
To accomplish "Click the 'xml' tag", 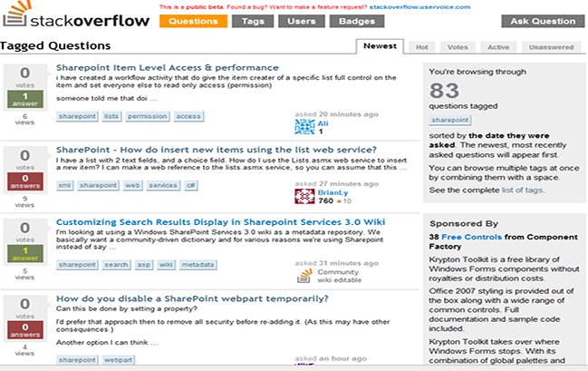I will point(64,185).
